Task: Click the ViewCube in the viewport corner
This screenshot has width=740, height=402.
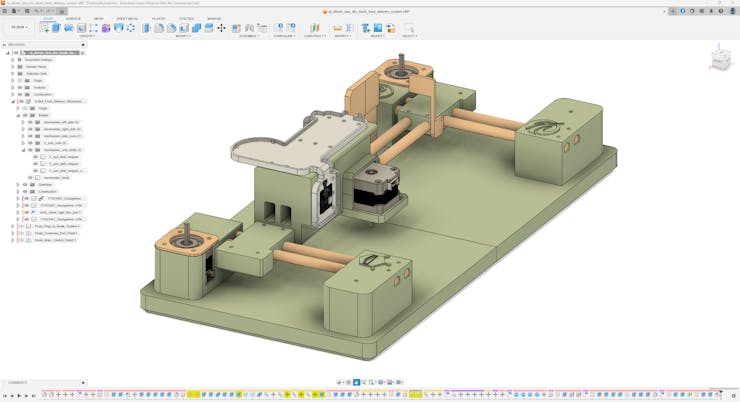Action: [x=720, y=59]
